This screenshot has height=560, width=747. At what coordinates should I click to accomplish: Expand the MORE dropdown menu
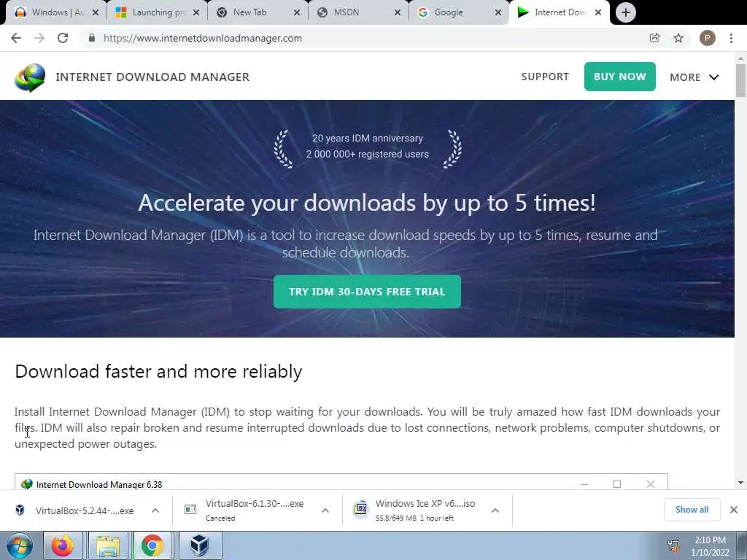pos(694,77)
